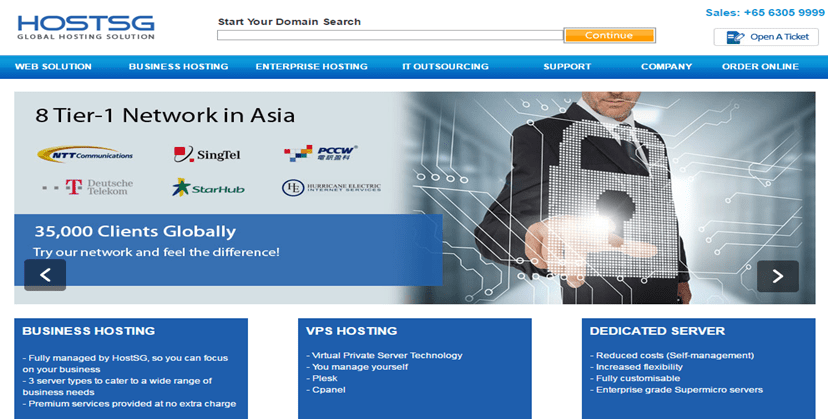Click the PCCW logo
828x419 pixels.
(x=321, y=153)
